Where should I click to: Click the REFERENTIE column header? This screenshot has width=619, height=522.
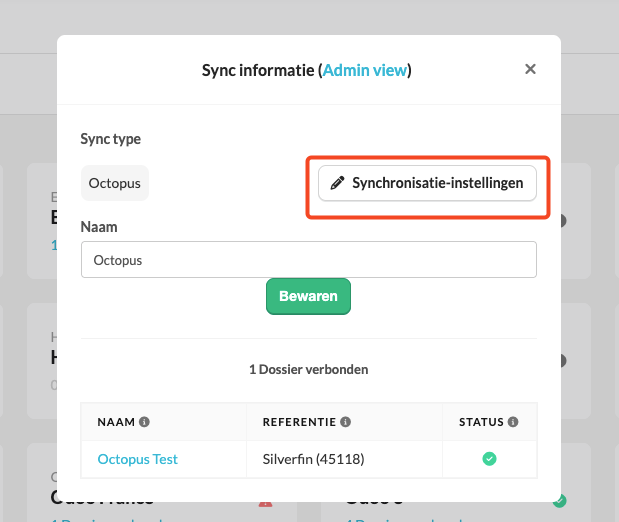pyautogui.click(x=299, y=422)
